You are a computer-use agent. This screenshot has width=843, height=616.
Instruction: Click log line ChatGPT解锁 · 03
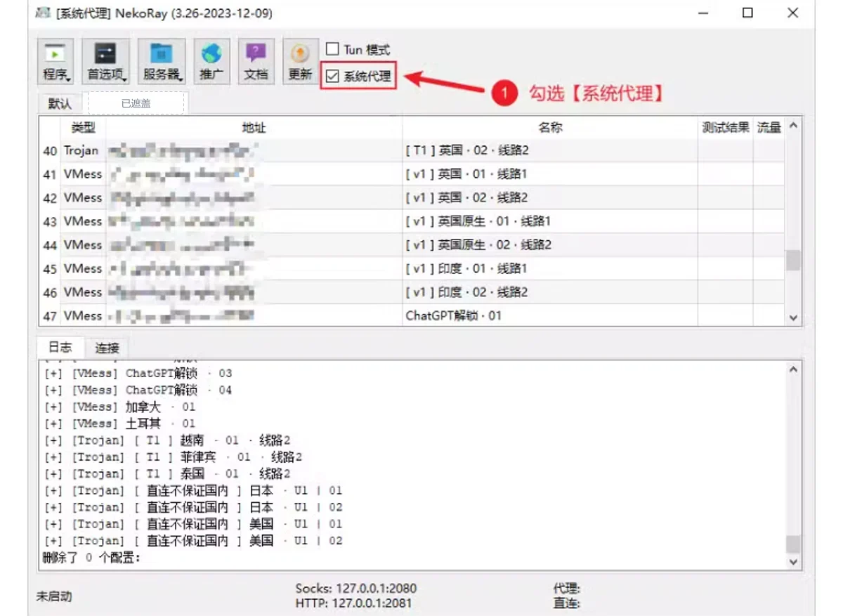pos(138,373)
